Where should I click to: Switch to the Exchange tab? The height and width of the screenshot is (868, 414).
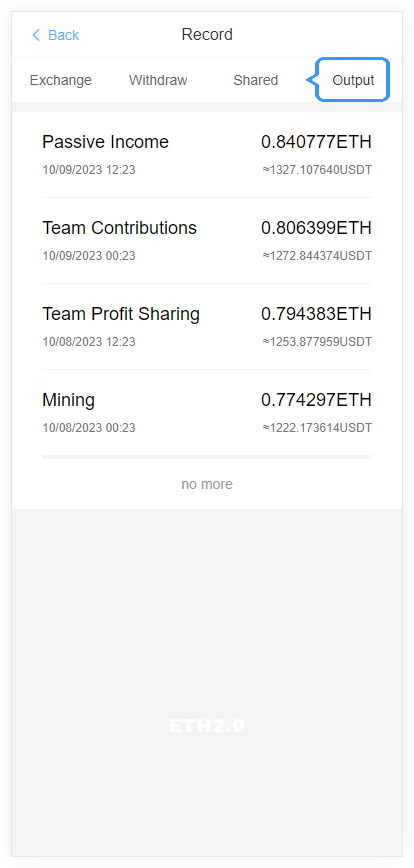[61, 80]
